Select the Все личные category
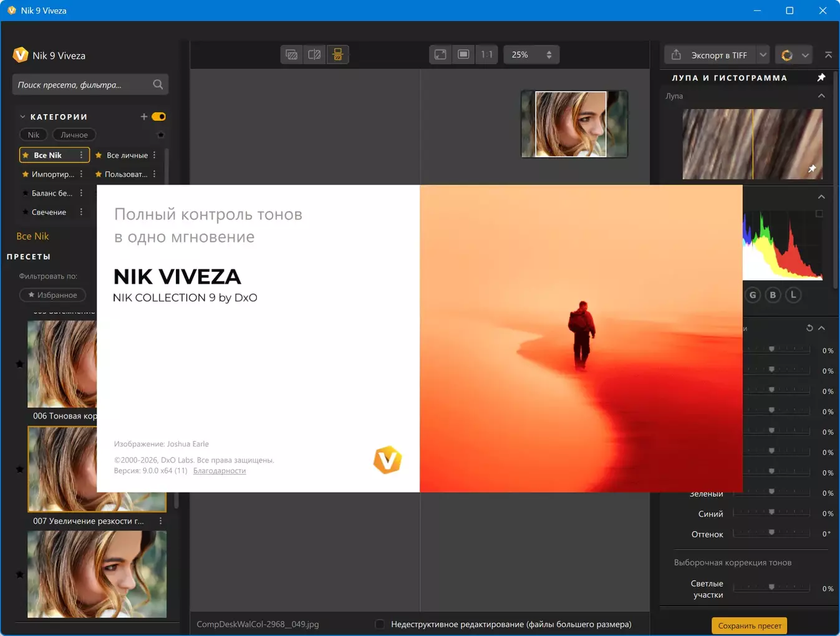Viewport: 840px width, 636px height. (x=127, y=155)
